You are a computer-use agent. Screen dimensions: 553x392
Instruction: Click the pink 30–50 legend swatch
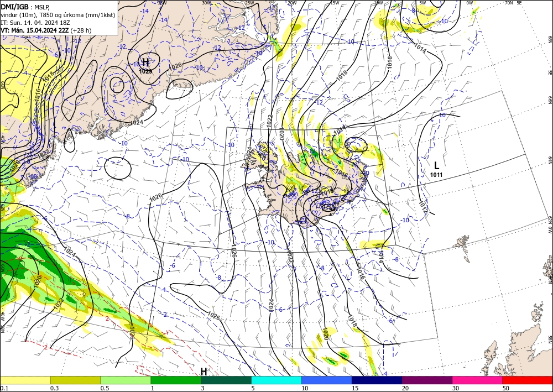point(478,380)
